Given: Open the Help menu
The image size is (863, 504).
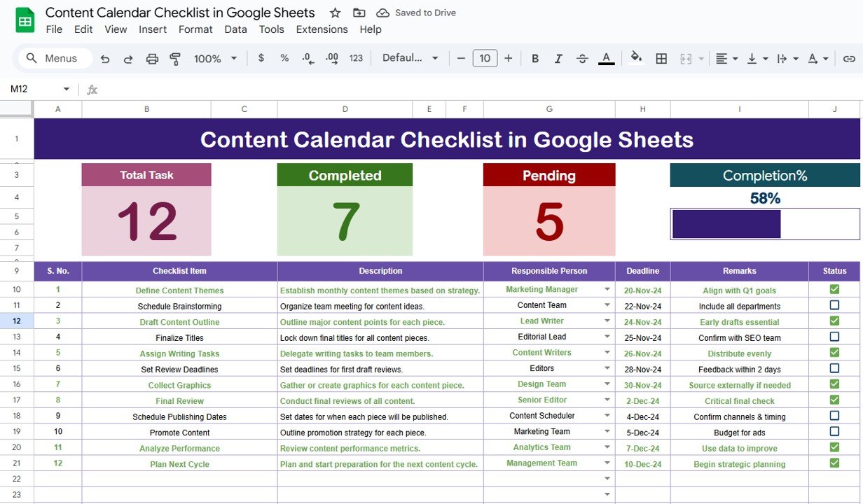Looking at the screenshot, I should click(x=371, y=29).
